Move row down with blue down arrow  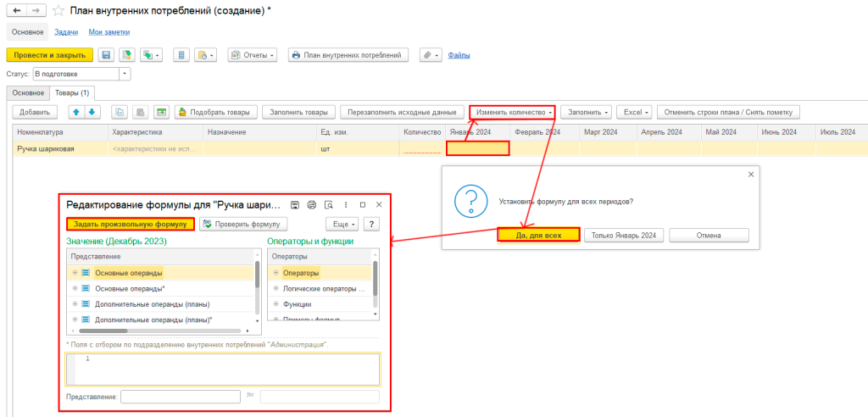point(92,112)
